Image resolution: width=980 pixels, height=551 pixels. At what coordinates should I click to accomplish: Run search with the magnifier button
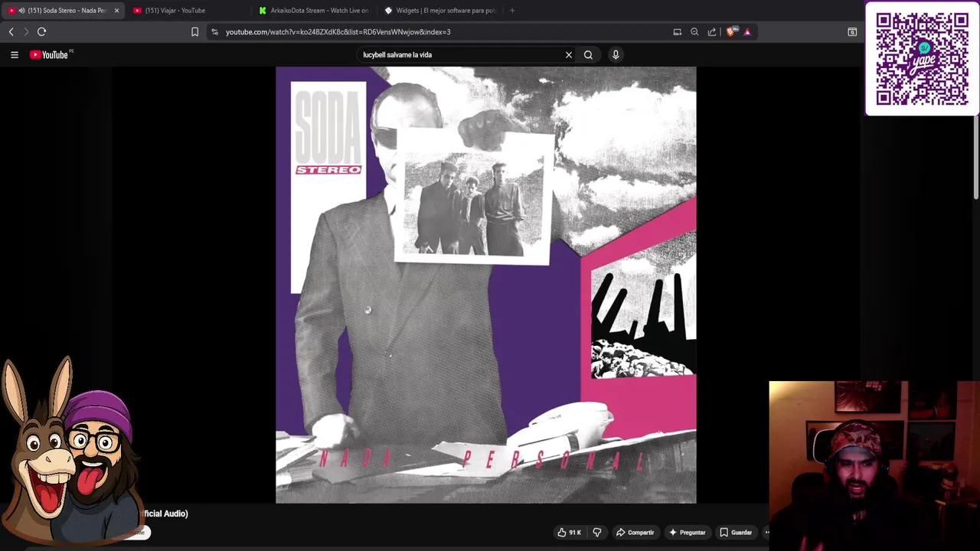point(588,54)
